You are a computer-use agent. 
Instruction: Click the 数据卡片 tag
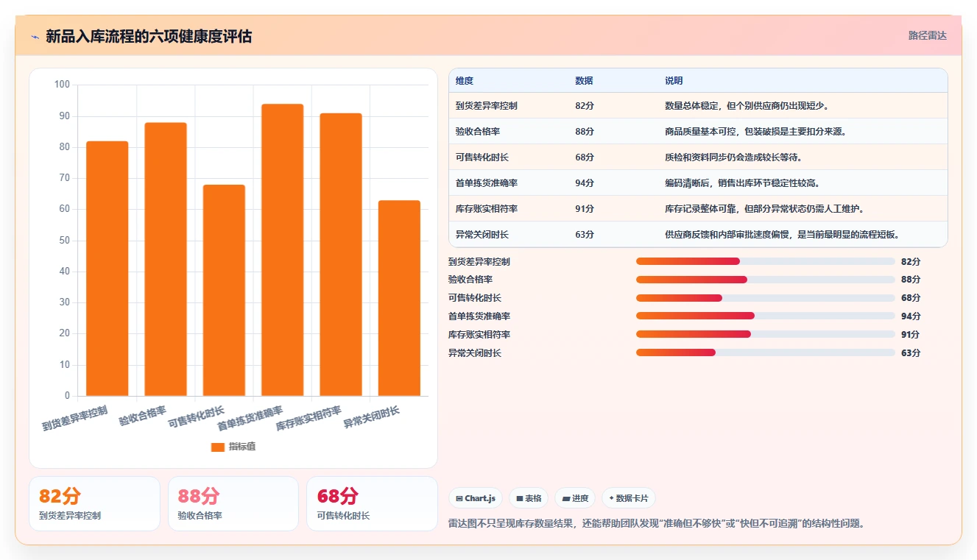(x=628, y=498)
